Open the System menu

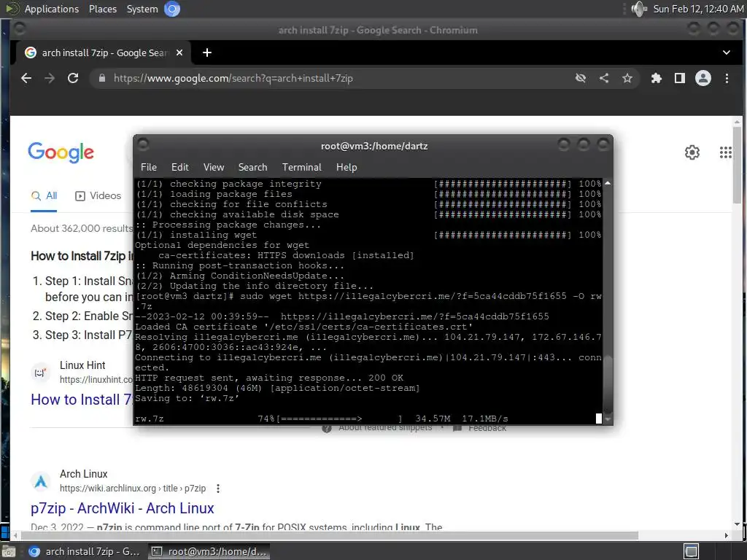(142, 9)
